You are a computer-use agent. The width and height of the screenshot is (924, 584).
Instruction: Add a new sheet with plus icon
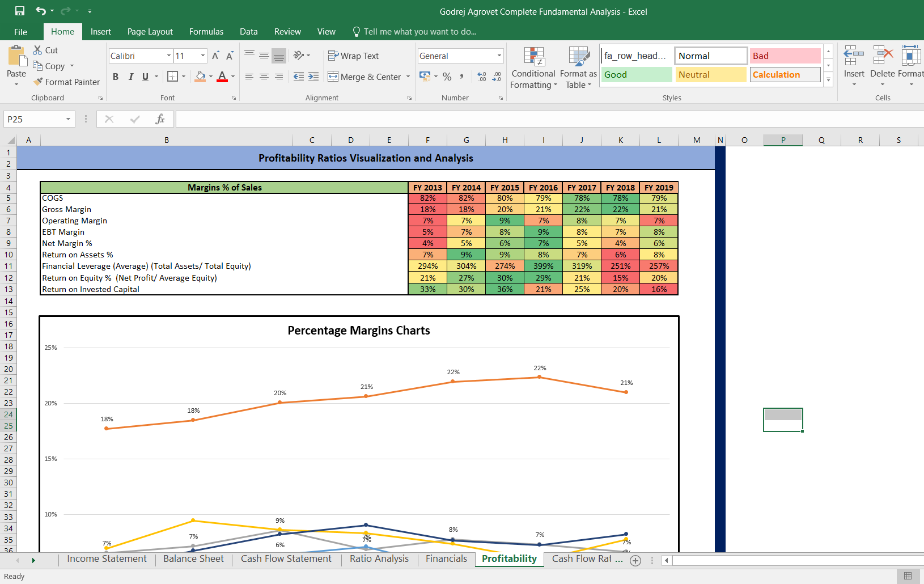point(635,561)
